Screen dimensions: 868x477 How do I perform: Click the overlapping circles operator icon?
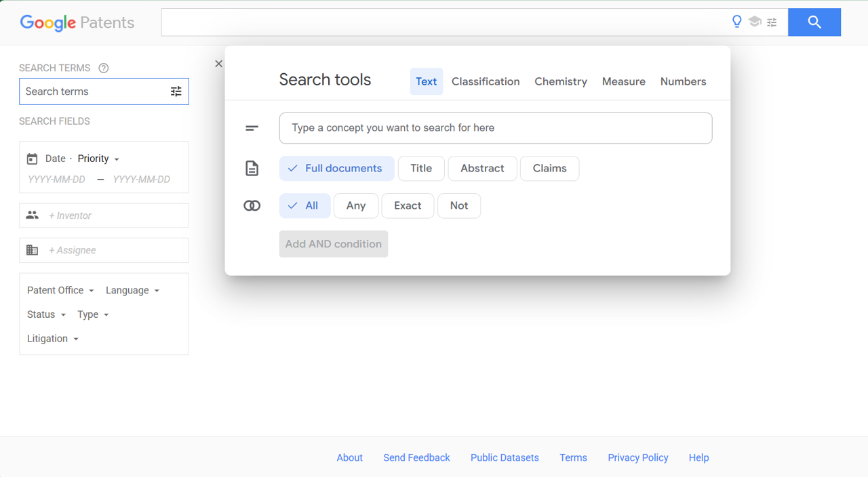pos(252,206)
